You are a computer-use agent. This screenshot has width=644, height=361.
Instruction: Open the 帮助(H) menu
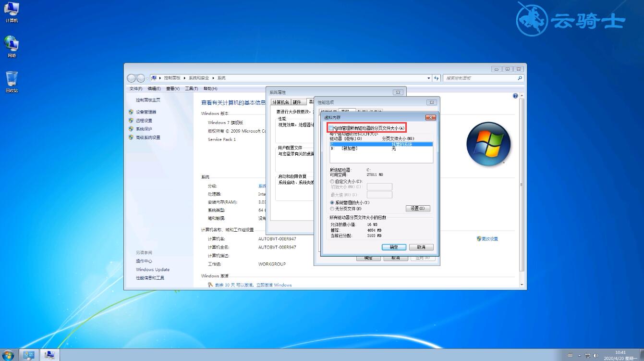210,88
